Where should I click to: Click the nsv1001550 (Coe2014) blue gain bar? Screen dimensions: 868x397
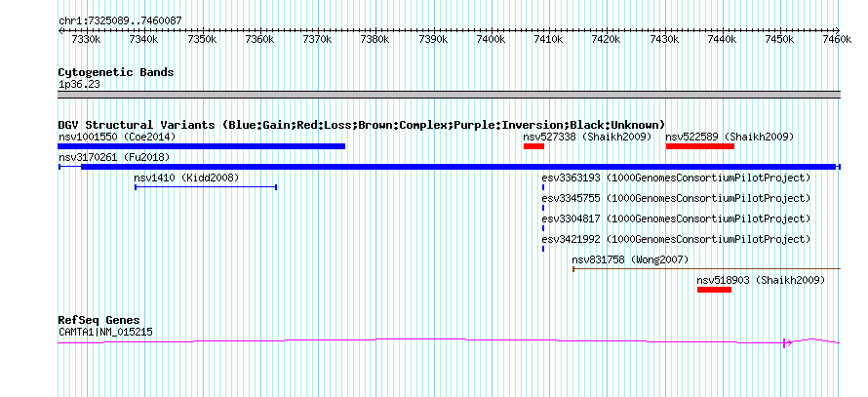(x=202, y=146)
